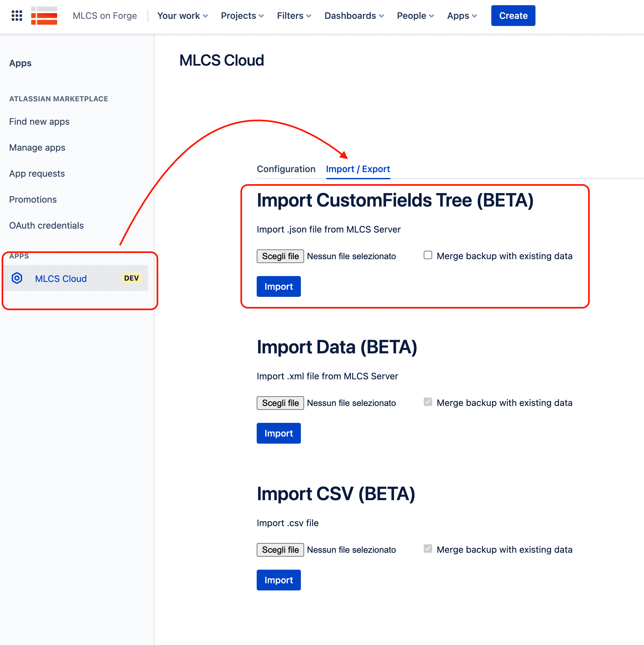
Task: Click the Apps sidebar heading
Action: click(x=20, y=63)
